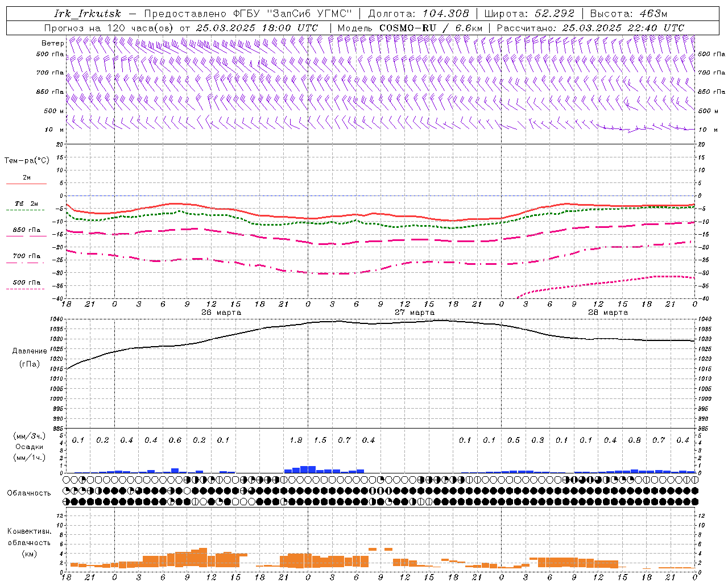728x582 pixels.
Task: Click the '700 гПа' temperature legend entry with dash-dot line
Action: point(27,256)
